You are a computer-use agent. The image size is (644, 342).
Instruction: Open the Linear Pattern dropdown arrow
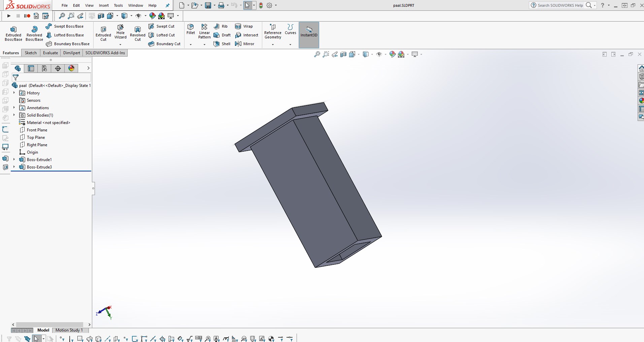pos(204,44)
